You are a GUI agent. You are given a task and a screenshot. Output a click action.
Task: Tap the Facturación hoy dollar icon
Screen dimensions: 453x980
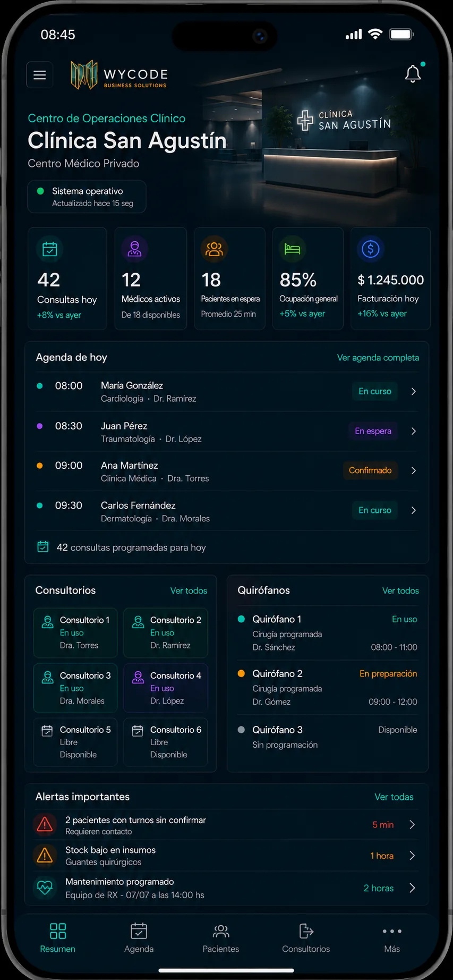point(371,249)
